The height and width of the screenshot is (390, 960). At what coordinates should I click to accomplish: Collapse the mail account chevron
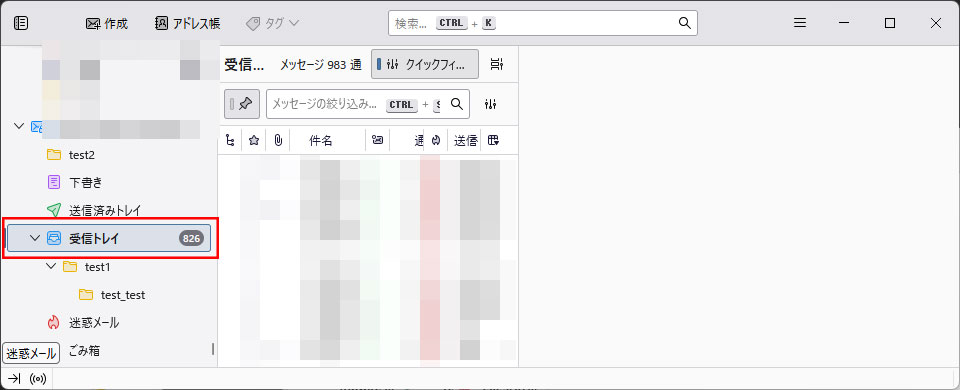pyautogui.click(x=19, y=126)
